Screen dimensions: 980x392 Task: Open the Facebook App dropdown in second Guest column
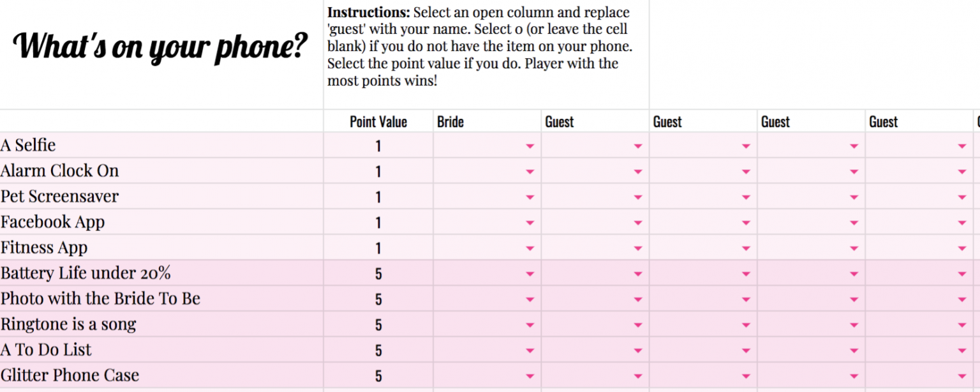[x=746, y=222]
